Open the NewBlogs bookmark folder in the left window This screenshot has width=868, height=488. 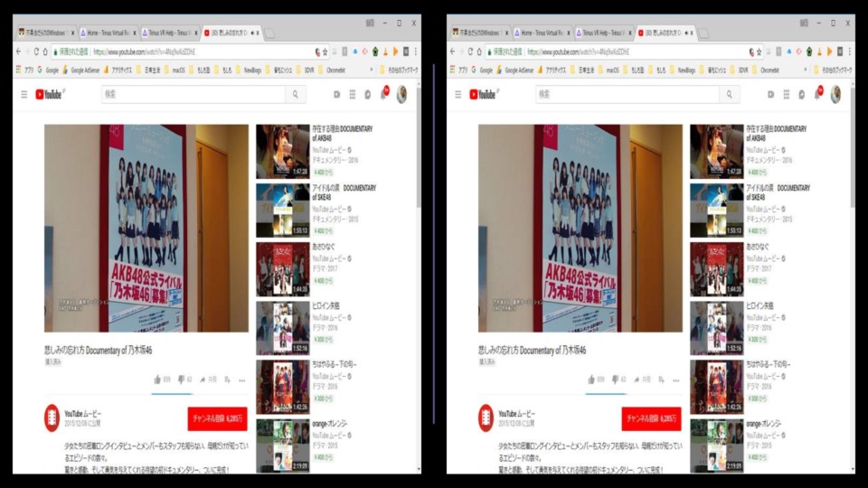point(248,70)
